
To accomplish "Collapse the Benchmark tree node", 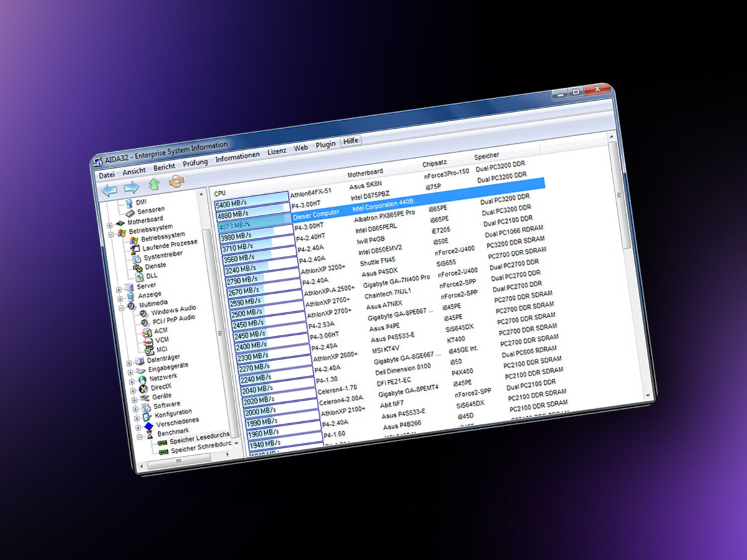I will pos(138,437).
